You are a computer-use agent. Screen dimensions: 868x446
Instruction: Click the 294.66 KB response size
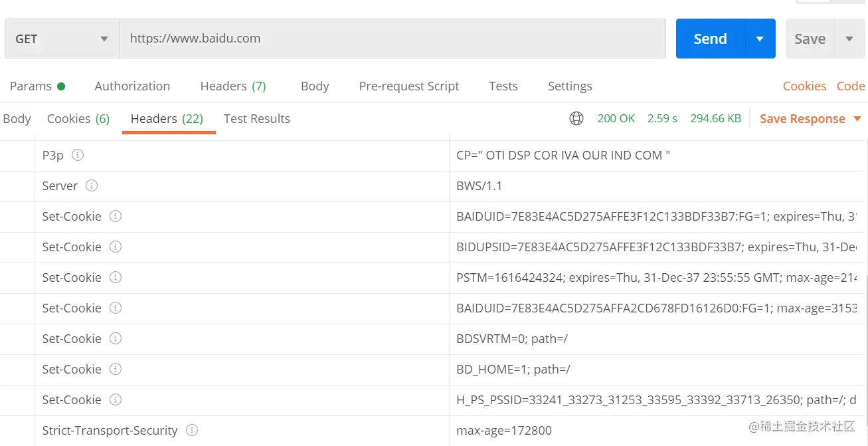(715, 118)
